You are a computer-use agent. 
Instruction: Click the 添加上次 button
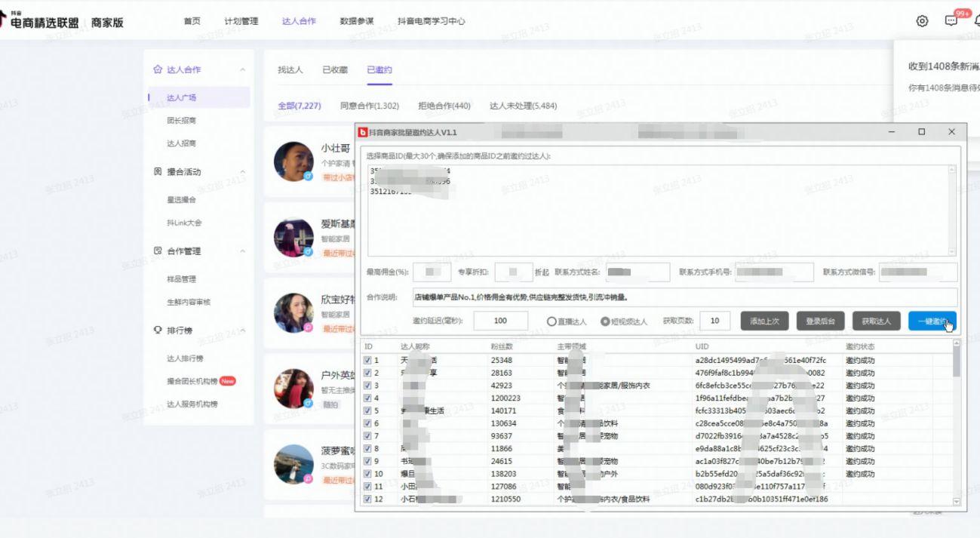click(x=765, y=321)
